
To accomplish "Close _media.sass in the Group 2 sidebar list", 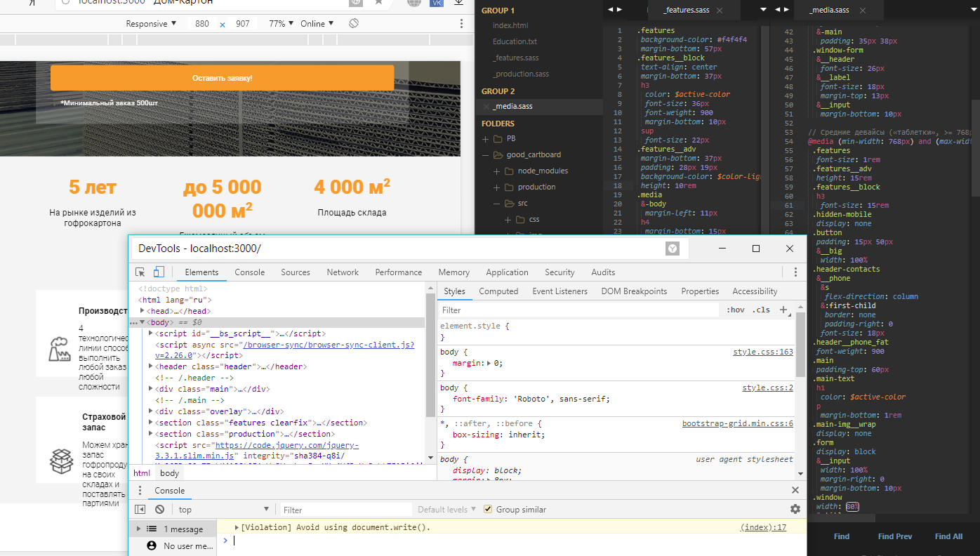I will click(486, 107).
